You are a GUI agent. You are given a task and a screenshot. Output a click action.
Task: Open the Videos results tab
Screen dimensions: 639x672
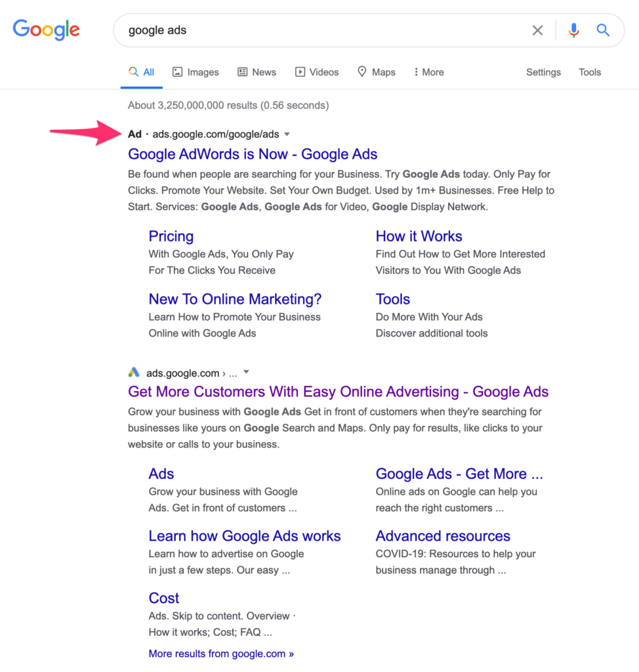coord(317,72)
